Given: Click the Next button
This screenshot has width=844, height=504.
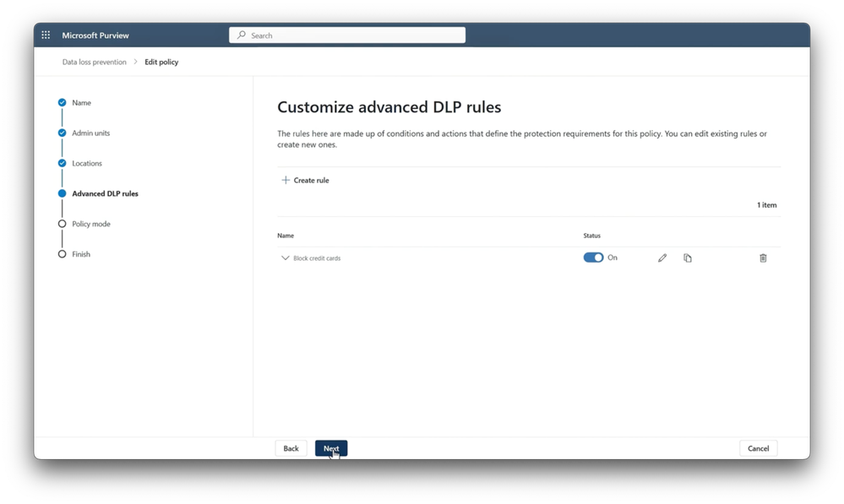Looking at the screenshot, I should click(x=331, y=448).
